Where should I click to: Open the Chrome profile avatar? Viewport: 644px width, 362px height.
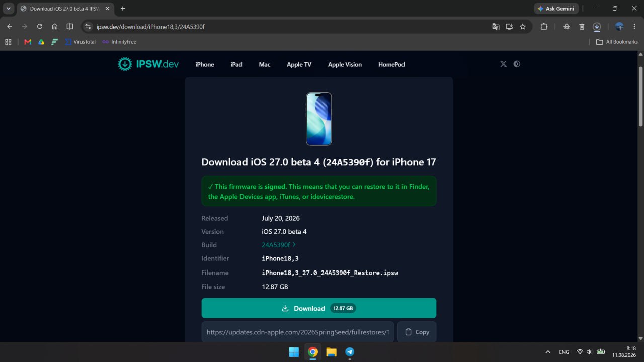click(619, 27)
